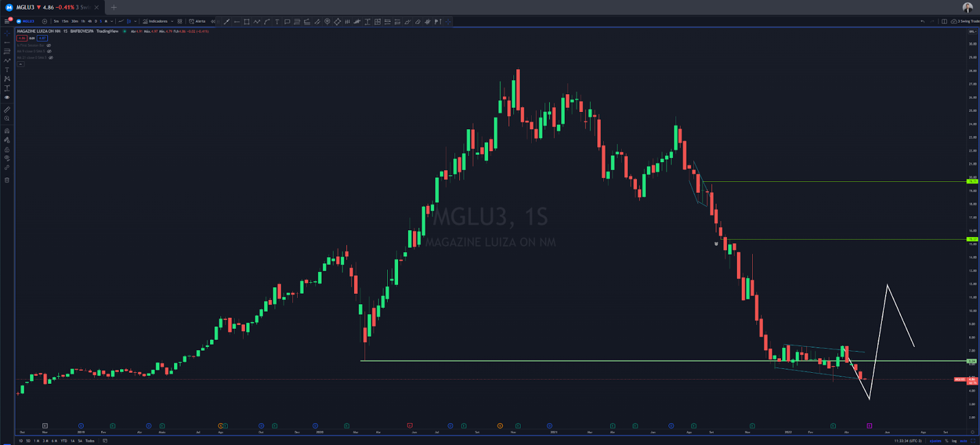Toggle the auto scale

(963, 441)
